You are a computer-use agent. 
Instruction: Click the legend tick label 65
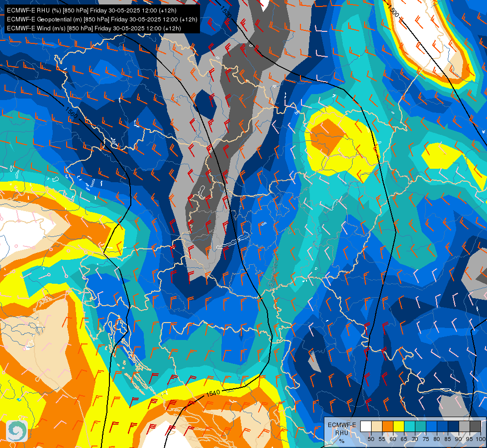click(x=404, y=439)
